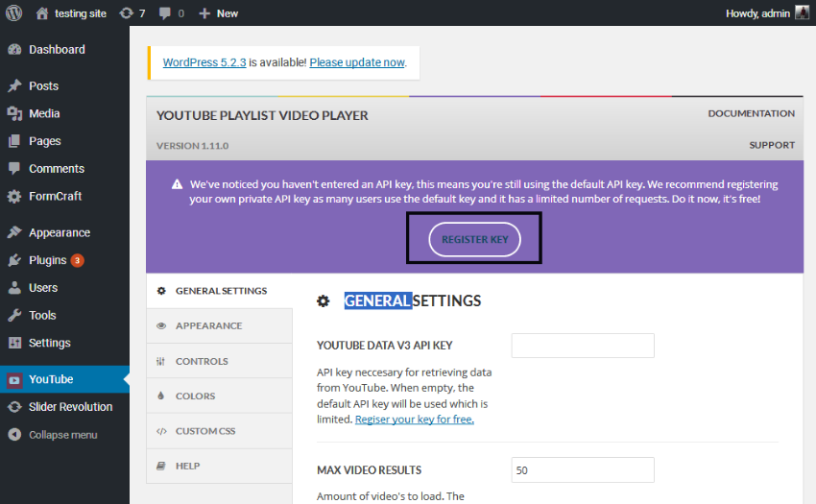The height and width of the screenshot is (504, 816).
Task: Switch to the Colors tab
Action: [x=219, y=396]
